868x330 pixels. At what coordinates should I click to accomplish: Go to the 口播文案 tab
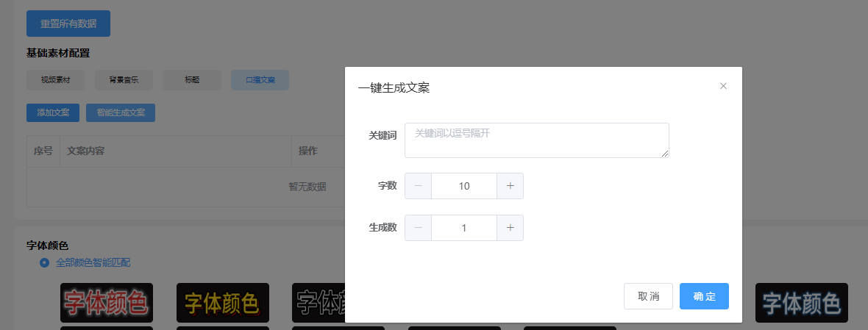point(260,80)
